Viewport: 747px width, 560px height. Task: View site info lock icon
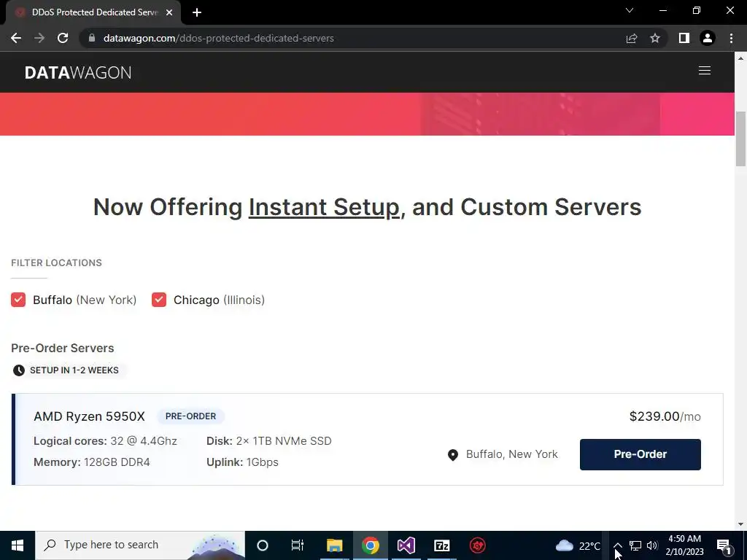(x=92, y=38)
